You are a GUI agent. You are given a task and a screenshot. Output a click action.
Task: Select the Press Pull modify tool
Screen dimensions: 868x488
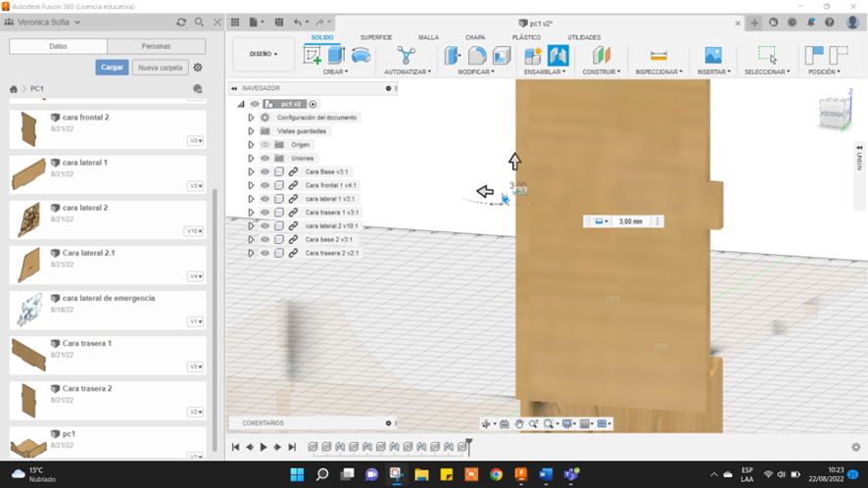tap(453, 56)
